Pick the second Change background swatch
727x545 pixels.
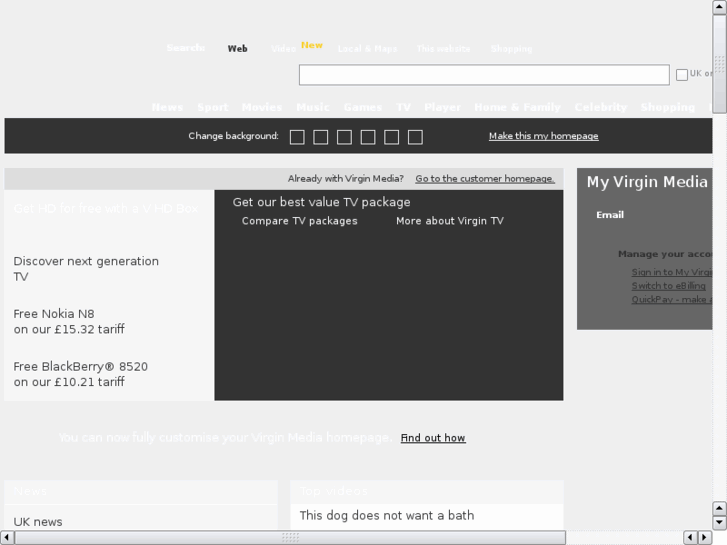[x=321, y=137]
